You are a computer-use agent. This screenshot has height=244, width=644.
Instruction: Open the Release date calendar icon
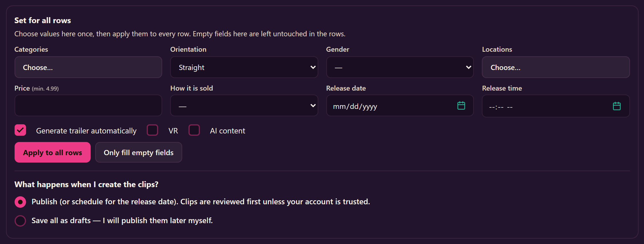point(461,106)
